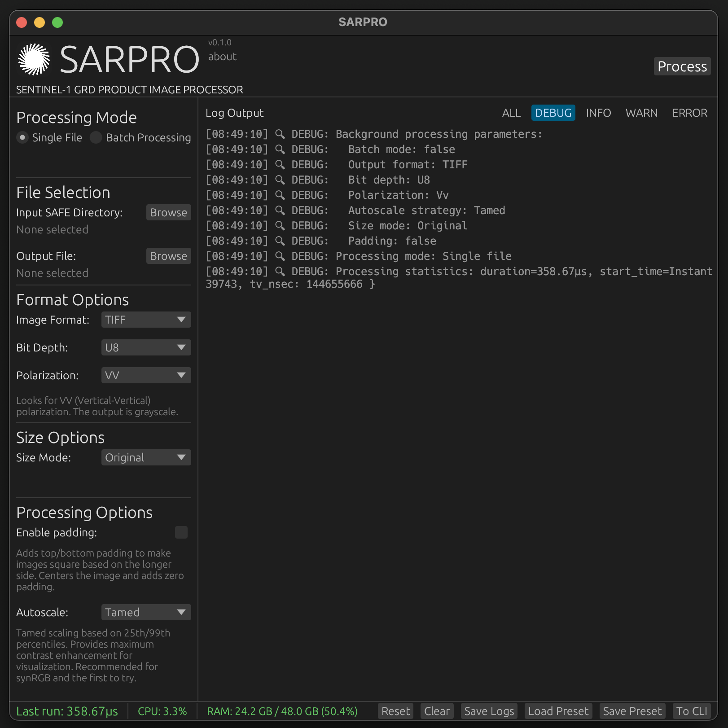Screen dimensions: 728x728
Task: Export settings with To CLI
Action: point(692,710)
